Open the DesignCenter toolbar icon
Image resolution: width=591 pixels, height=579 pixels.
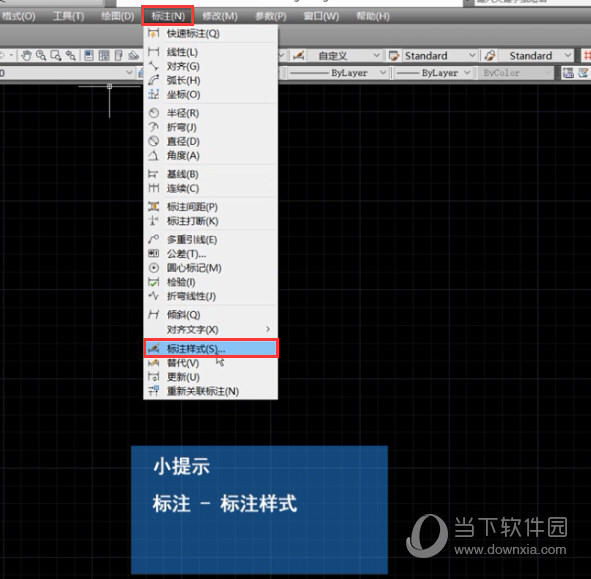click(104, 56)
